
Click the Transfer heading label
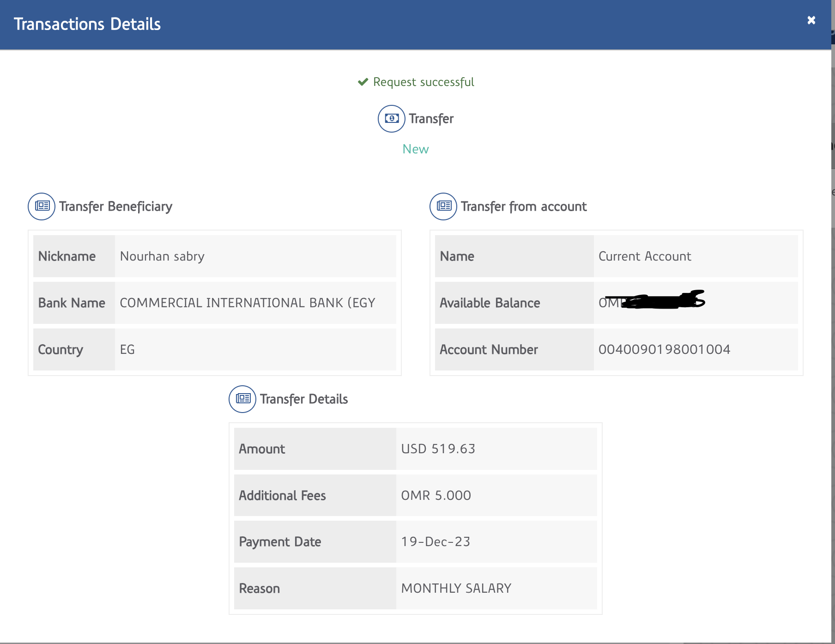pos(431,119)
